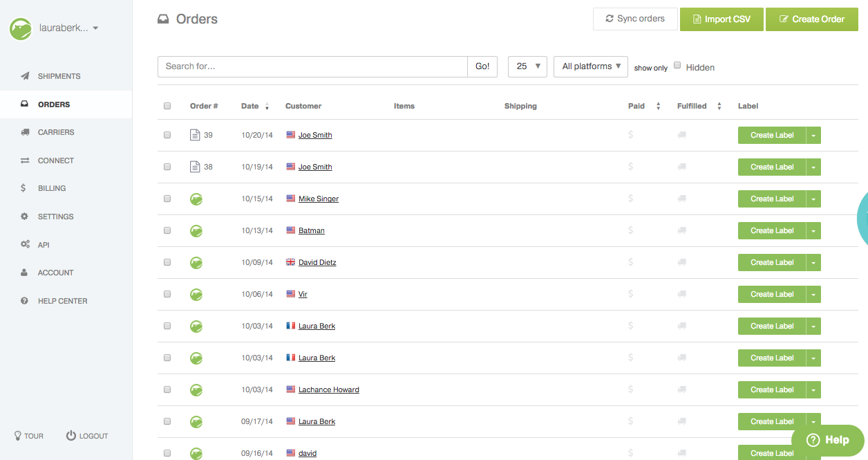
Task: Check the Lachance Howard order checkbox
Action: (167, 389)
